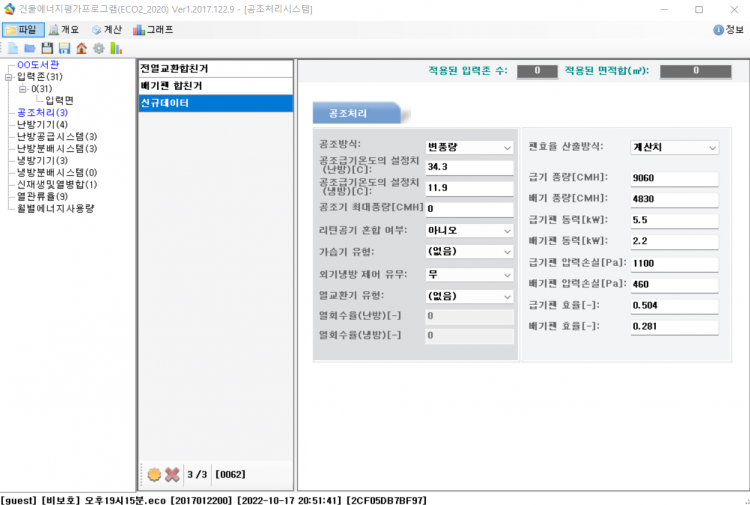Viewport: 750px width, 505px height.
Task: Click the bar chart toolbar icon
Action: coord(116,48)
